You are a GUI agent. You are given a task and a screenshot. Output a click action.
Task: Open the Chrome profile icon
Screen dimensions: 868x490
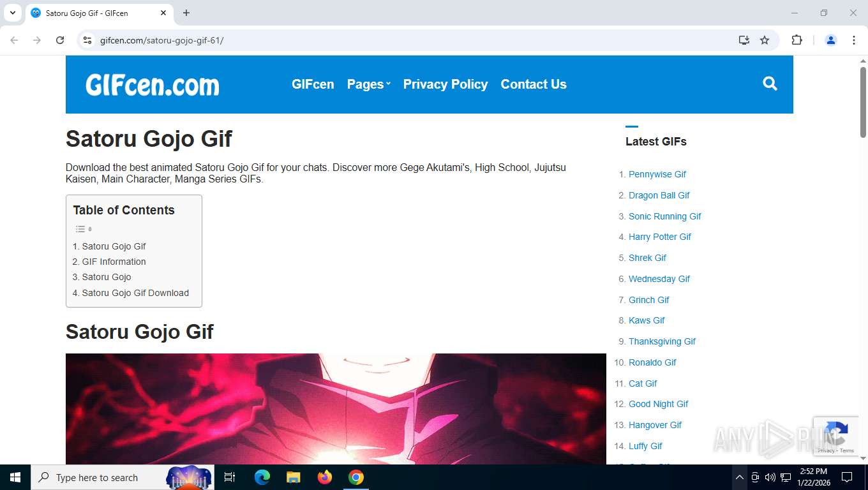[831, 40]
